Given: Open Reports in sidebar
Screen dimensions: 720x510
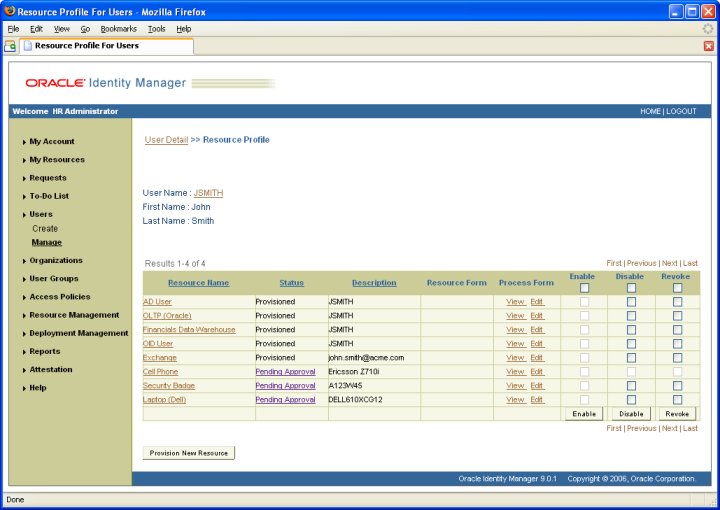Looking at the screenshot, I should (45, 352).
